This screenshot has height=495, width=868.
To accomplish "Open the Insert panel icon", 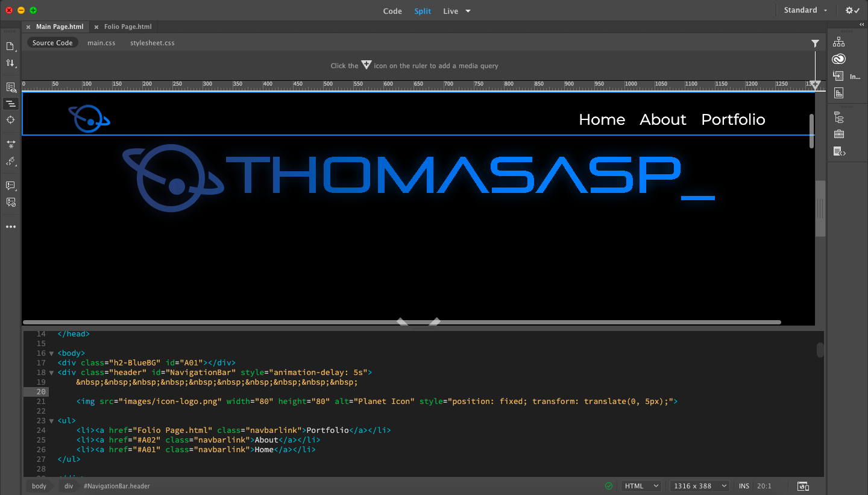I will click(838, 76).
